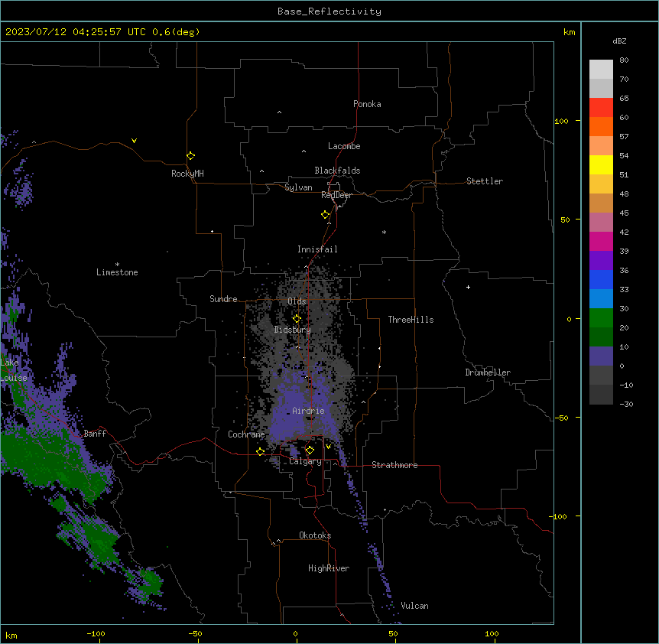The width and height of the screenshot is (659, 644).
Task: Click the Sylvan label on the map
Action: pyautogui.click(x=298, y=187)
